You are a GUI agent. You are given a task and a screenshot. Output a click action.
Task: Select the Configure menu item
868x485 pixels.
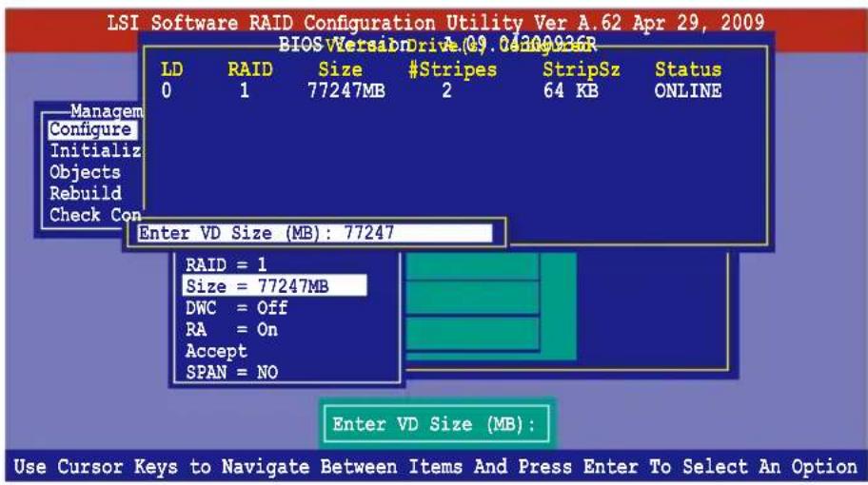pos(91,130)
